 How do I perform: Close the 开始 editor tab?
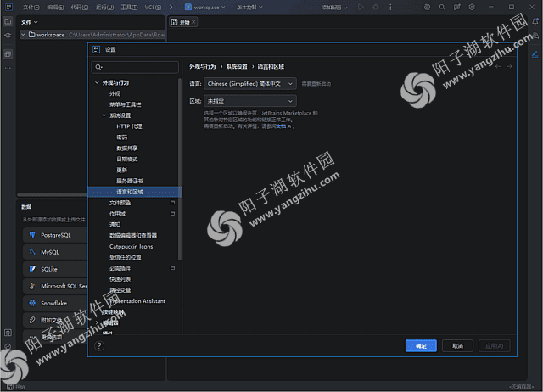click(x=193, y=22)
